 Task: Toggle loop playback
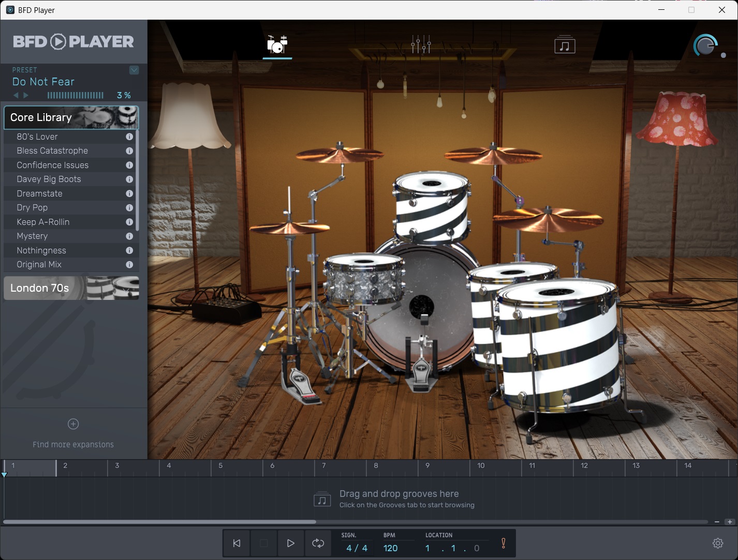point(318,543)
